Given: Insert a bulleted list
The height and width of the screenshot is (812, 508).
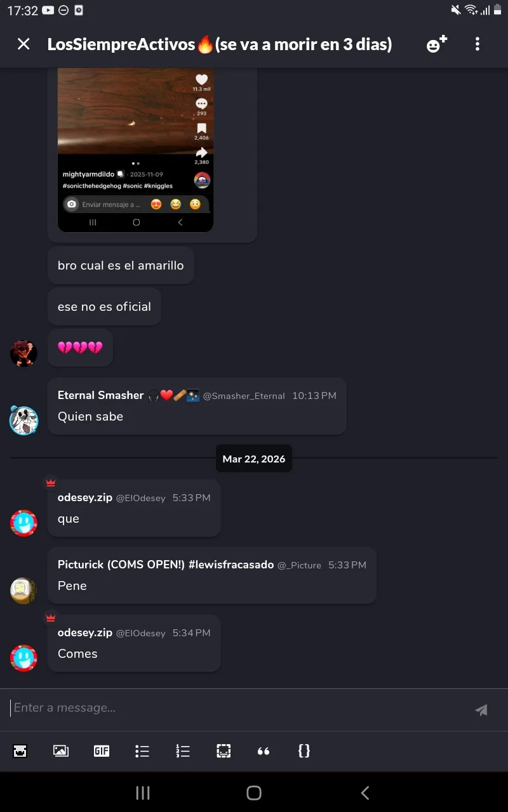Looking at the screenshot, I should (x=142, y=751).
